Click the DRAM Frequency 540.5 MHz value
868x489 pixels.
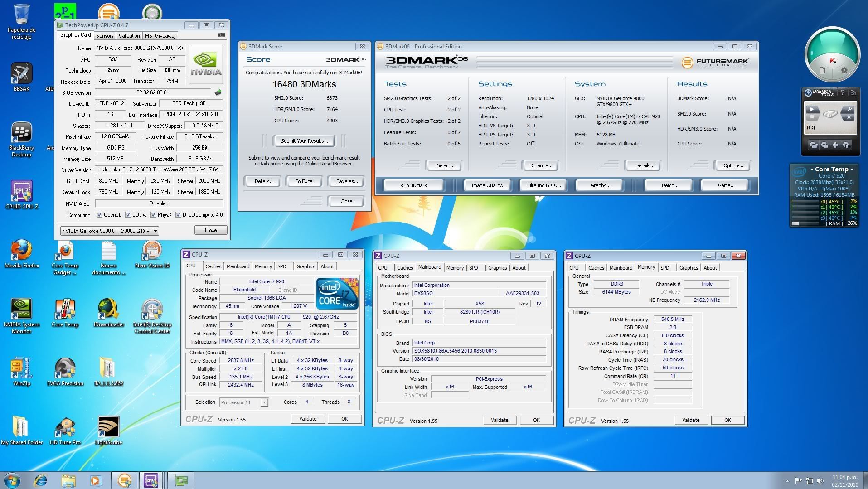click(673, 320)
